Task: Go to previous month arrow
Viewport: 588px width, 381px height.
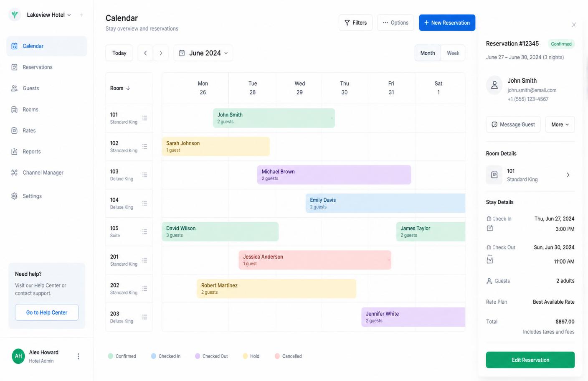Action: click(145, 53)
